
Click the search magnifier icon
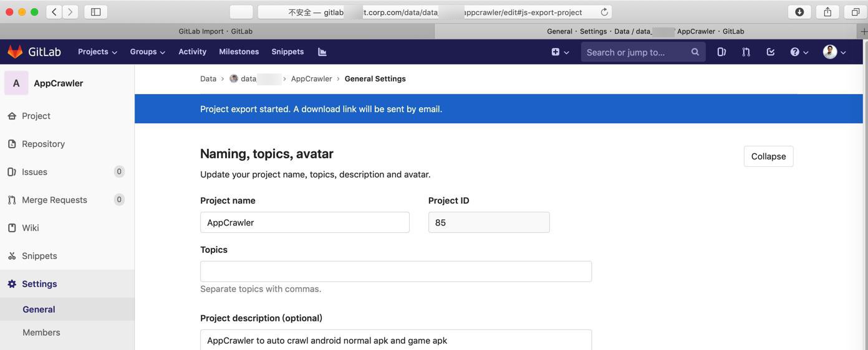pyautogui.click(x=695, y=52)
